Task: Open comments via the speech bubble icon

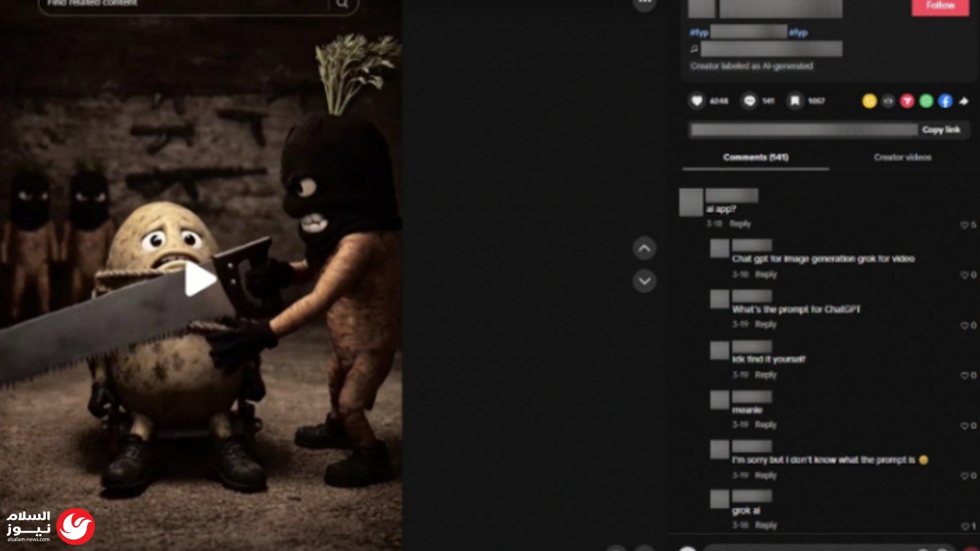Action: [749, 101]
